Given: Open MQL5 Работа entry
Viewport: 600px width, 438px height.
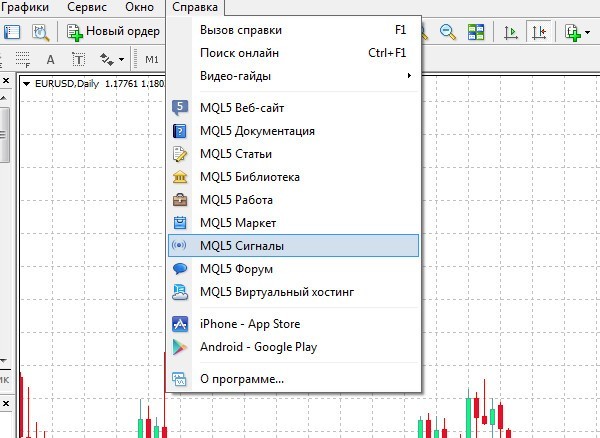Looking at the screenshot, I should click(293, 200).
